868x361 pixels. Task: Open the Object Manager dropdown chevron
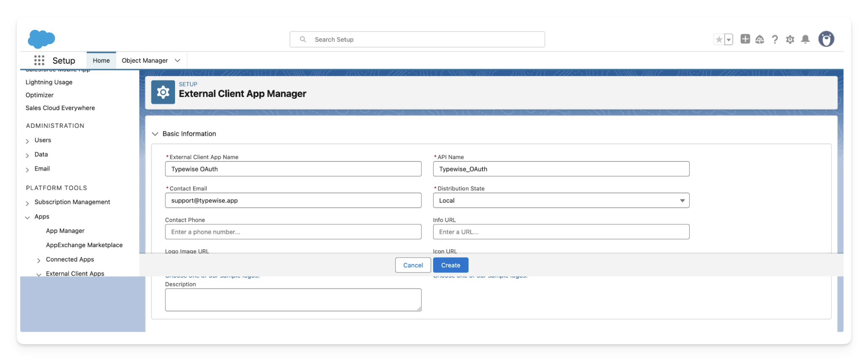coord(178,60)
